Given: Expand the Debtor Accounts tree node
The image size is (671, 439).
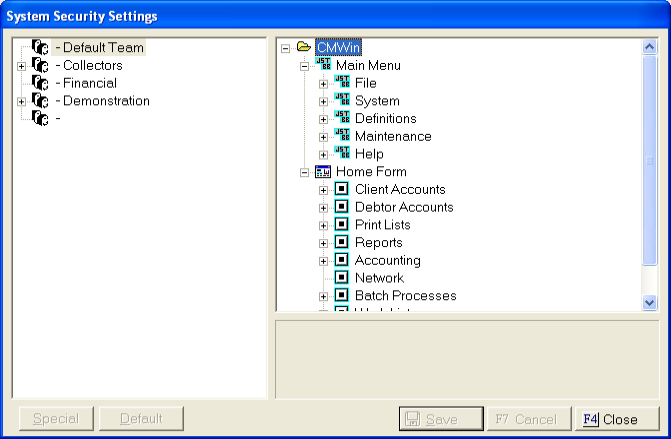Looking at the screenshot, I should point(324,208).
